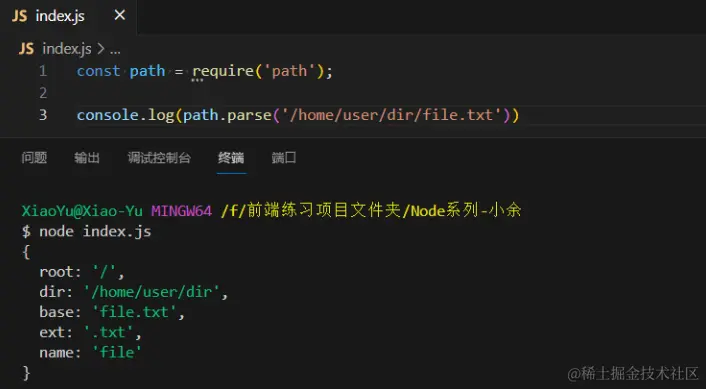
Task: Click line number 2 in the gutter
Action: pos(43,93)
